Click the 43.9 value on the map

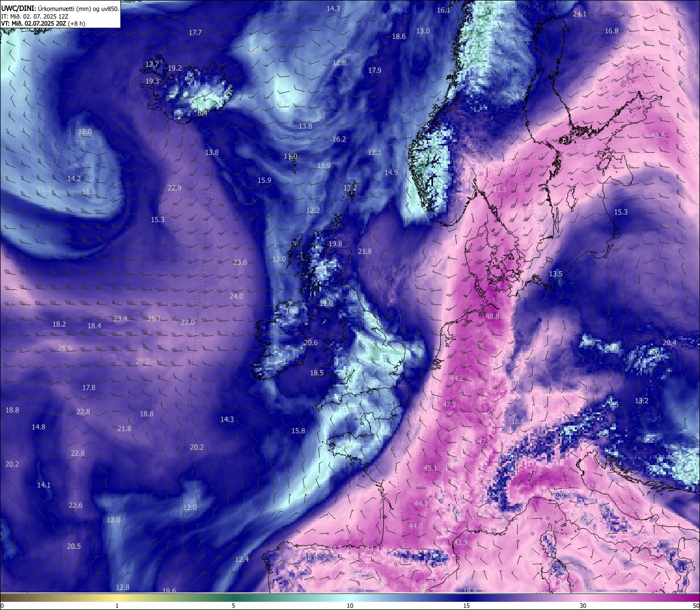(461, 543)
